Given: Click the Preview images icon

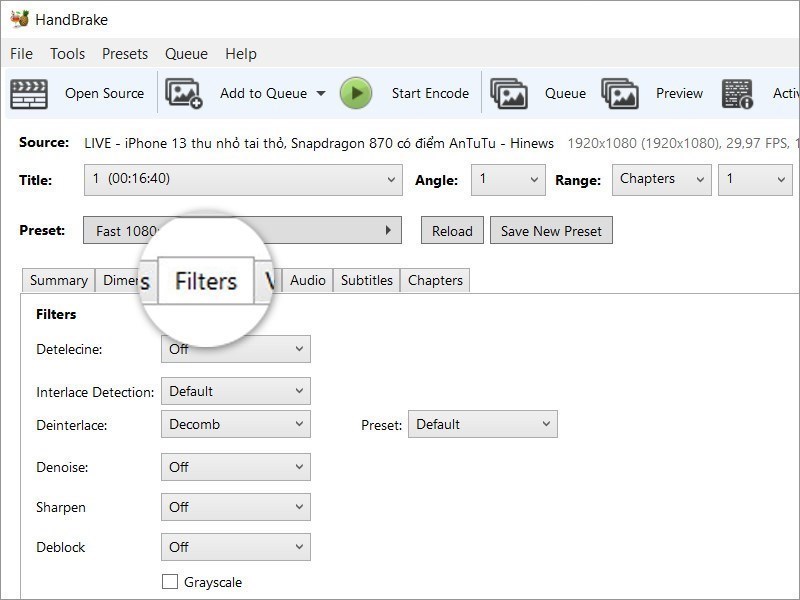Looking at the screenshot, I should [620, 93].
